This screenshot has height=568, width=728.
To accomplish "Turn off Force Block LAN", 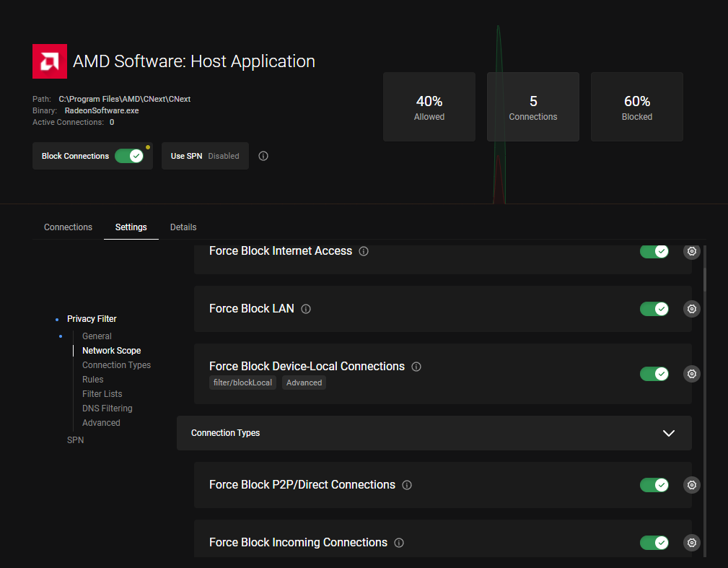I will [x=654, y=308].
